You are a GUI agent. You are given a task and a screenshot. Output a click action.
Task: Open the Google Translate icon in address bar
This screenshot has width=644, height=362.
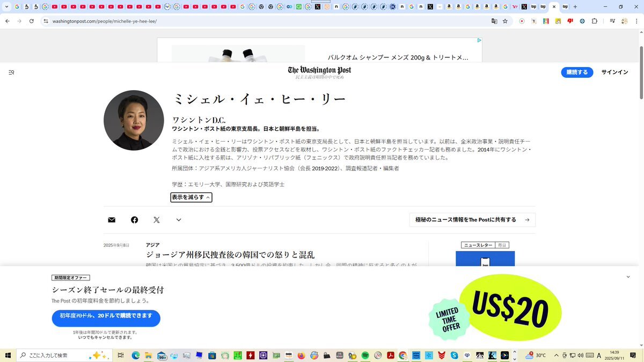click(494, 21)
